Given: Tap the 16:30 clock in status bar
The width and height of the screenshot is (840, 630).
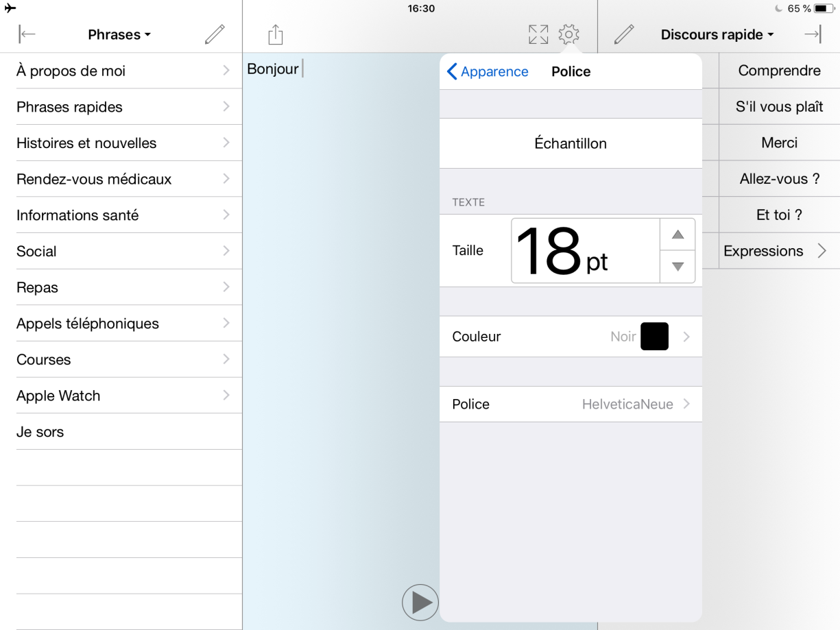Looking at the screenshot, I should pyautogui.click(x=421, y=8).
